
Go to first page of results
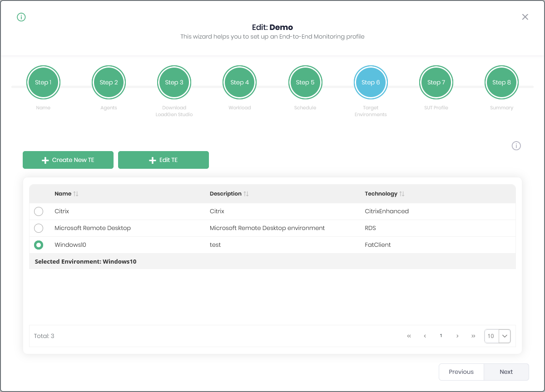(x=409, y=336)
